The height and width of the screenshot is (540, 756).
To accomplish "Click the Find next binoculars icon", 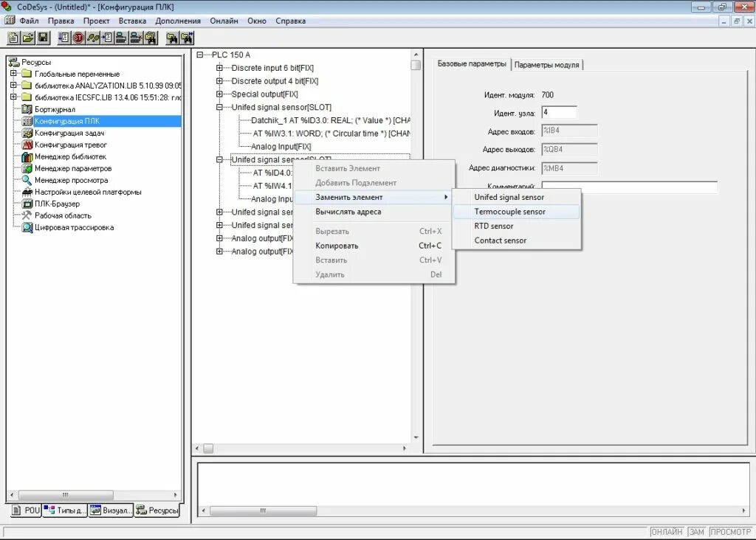I will tap(187, 38).
